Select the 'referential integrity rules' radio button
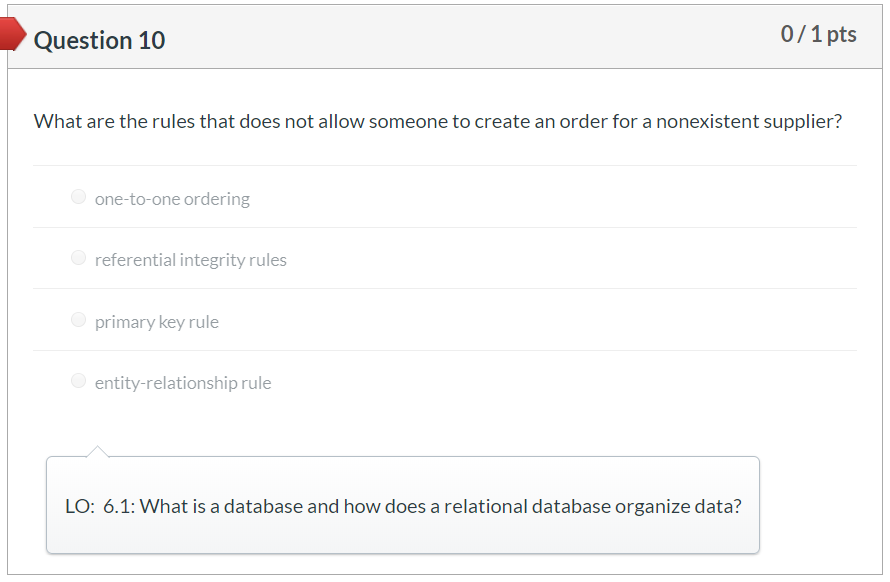This screenshot has height=582, width=890. coord(78,257)
